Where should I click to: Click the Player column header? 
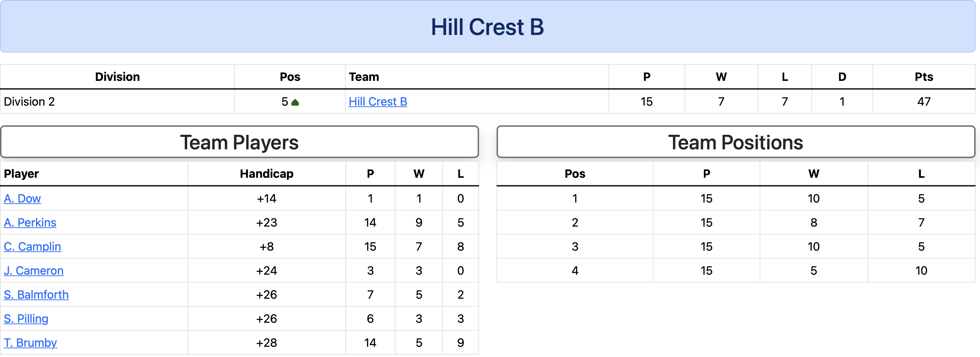pyautogui.click(x=21, y=173)
